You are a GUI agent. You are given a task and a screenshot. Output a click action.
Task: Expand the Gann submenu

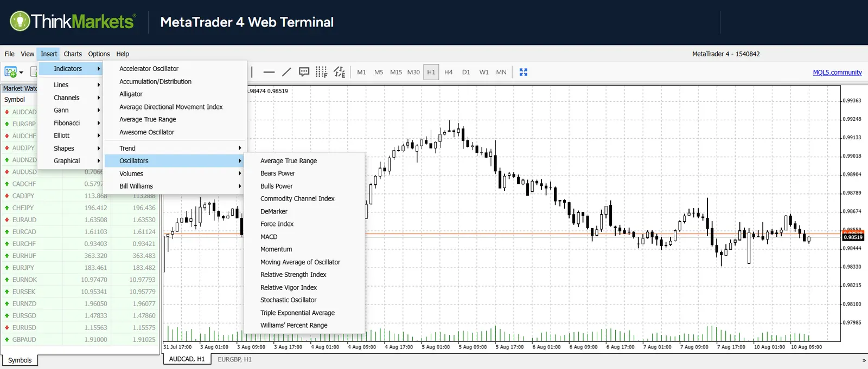[70, 110]
